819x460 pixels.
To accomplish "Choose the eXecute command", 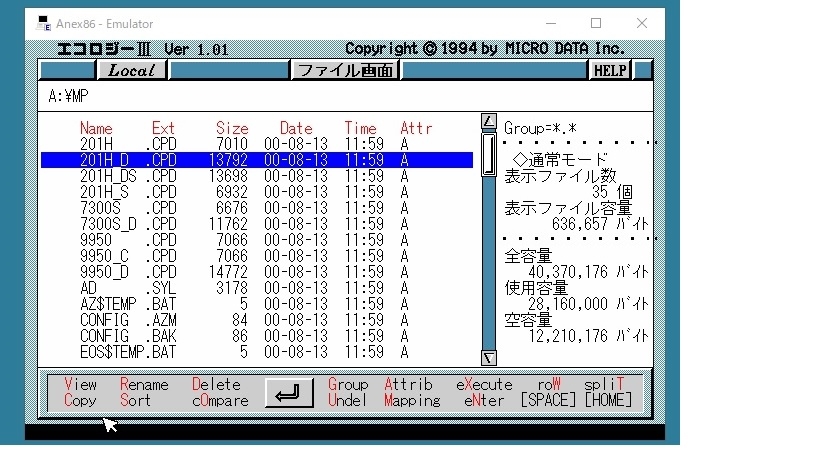I will click(x=484, y=384).
